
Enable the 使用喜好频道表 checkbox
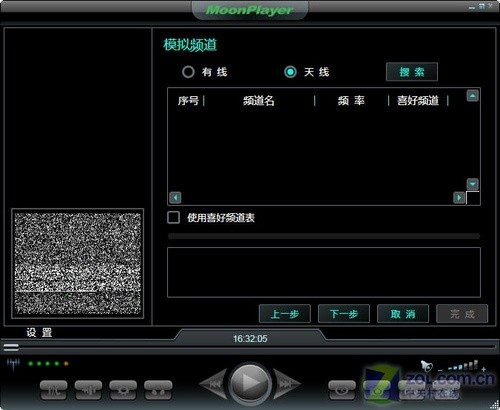(174, 218)
